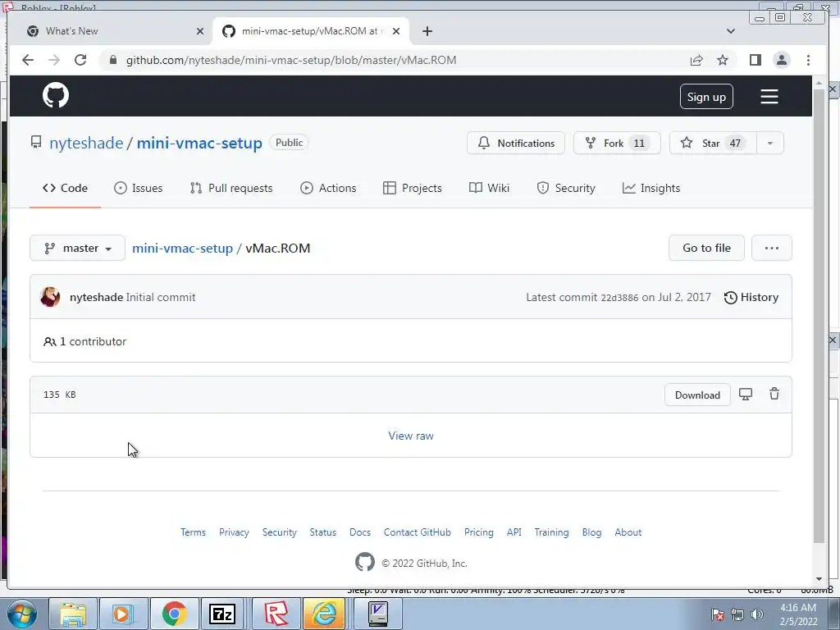Open the Pricing footer link
This screenshot has height=630, width=840.
coord(478,532)
